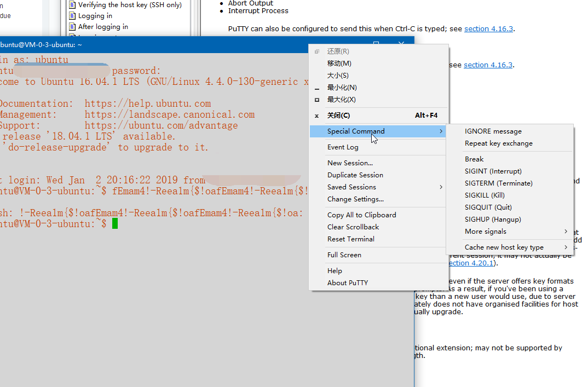Click the maximize square icon beside 最大化(X)
Viewport: 588px width, 387px height.
click(x=317, y=100)
